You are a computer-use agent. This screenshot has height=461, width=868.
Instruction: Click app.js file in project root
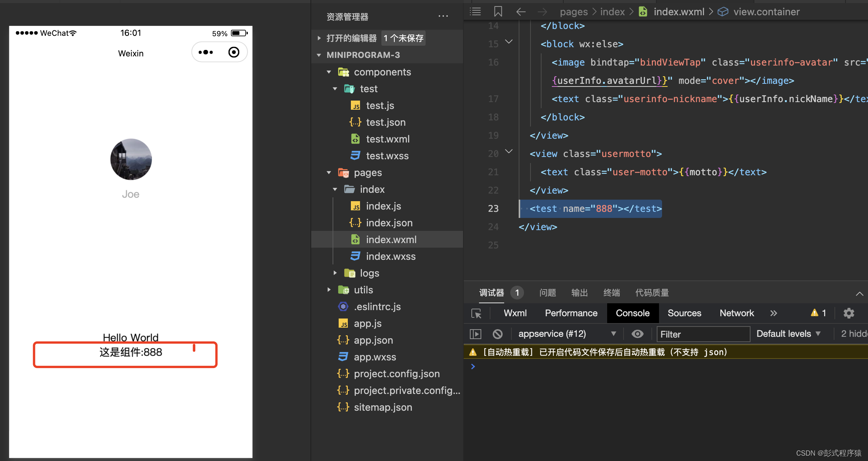coord(366,322)
